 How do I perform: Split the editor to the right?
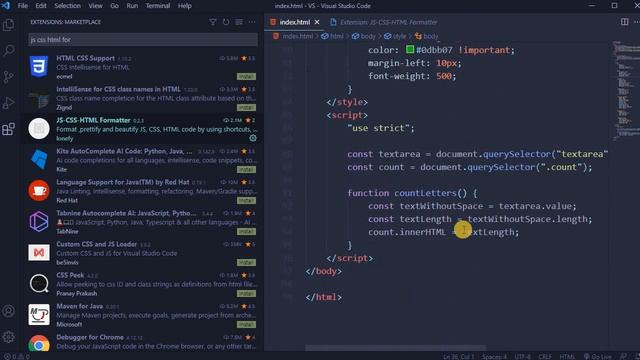pos(624,22)
